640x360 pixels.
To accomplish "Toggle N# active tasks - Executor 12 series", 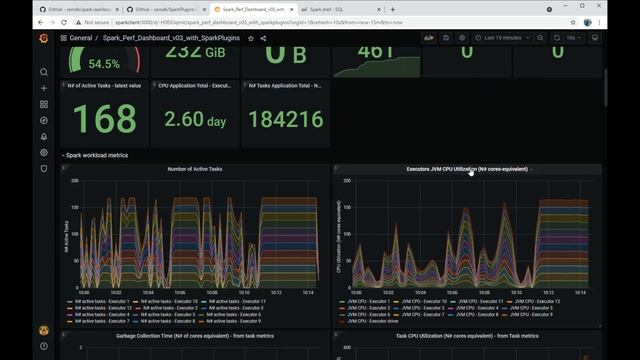I will pos(103,308).
